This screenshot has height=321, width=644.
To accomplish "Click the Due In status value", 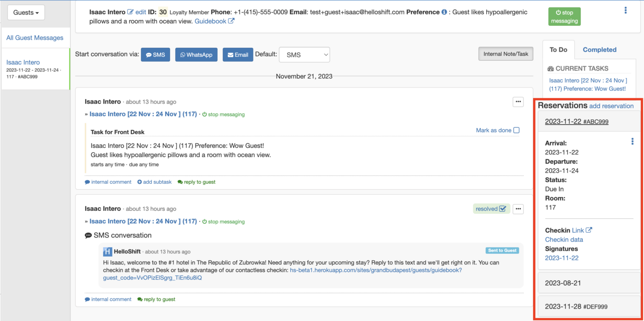I will (x=554, y=189).
